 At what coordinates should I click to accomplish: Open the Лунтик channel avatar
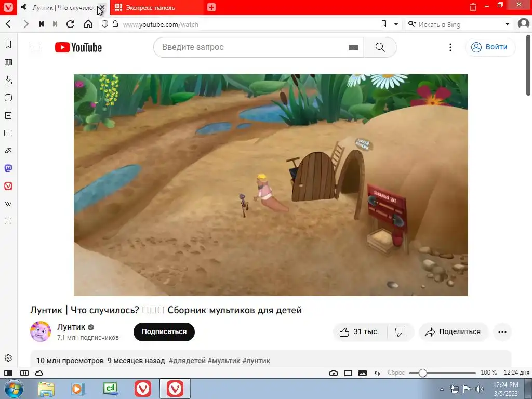pyautogui.click(x=41, y=331)
